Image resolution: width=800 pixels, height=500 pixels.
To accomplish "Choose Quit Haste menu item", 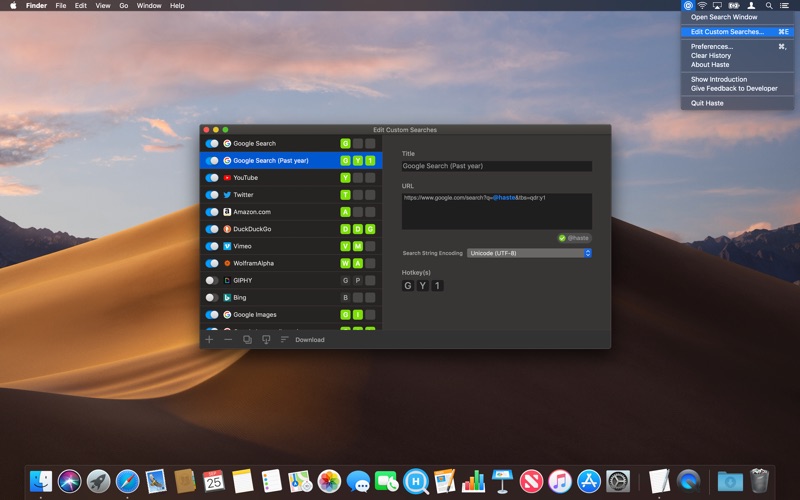I will click(x=707, y=103).
